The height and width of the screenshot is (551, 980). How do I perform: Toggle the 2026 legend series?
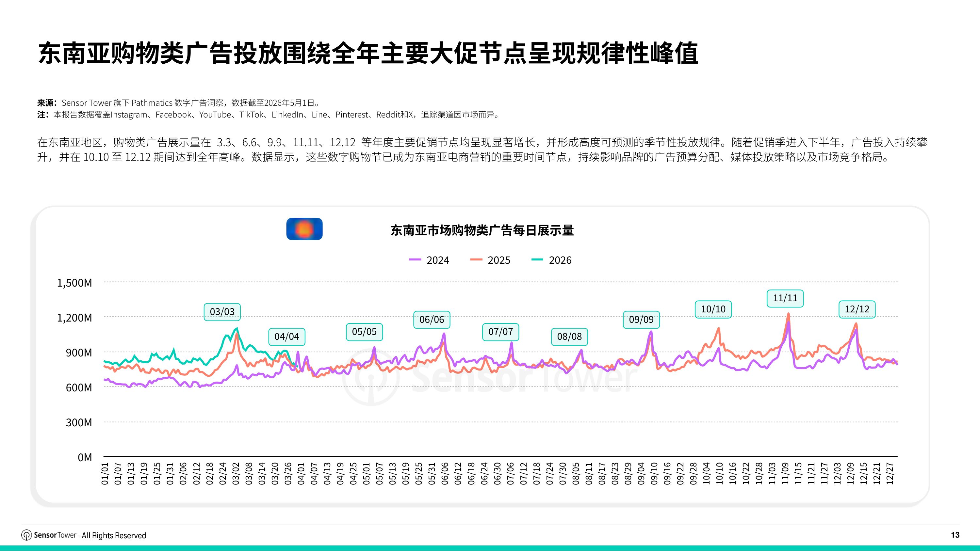click(551, 260)
